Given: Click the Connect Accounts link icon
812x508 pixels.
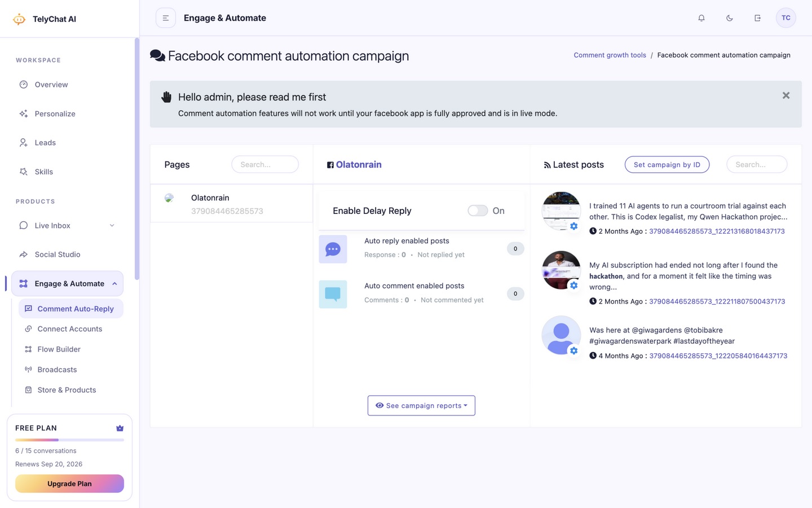Looking at the screenshot, I should (28, 329).
